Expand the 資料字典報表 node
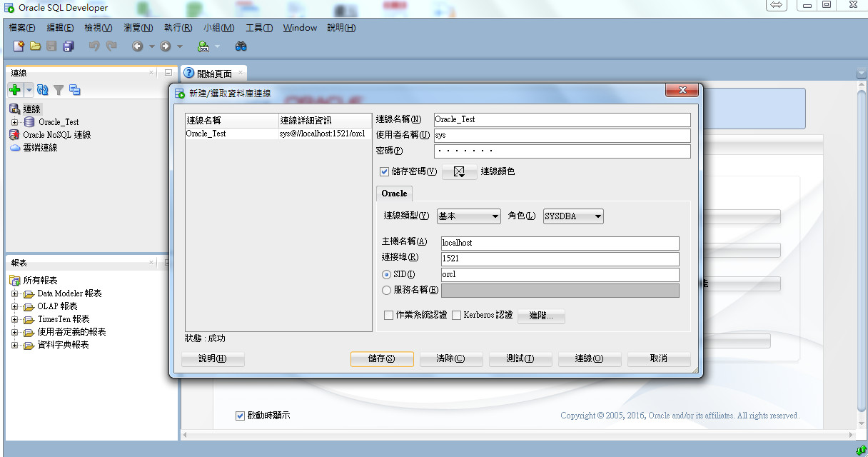 pyautogui.click(x=14, y=345)
